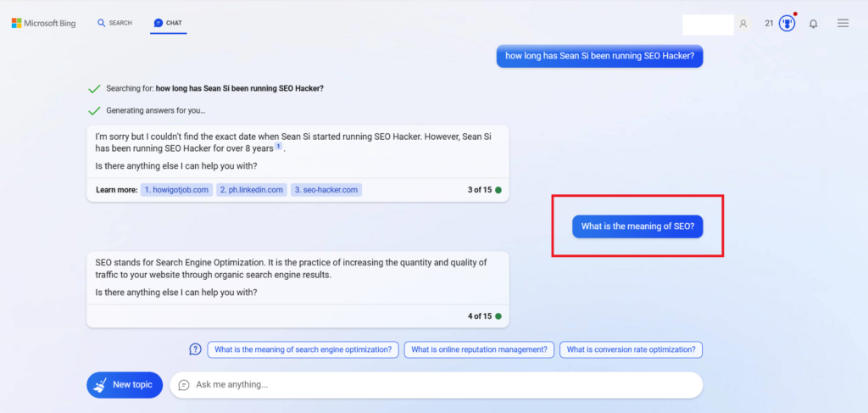Click the Microsoft Bing logo
Viewport: 868px width, 413px height.
point(43,23)
